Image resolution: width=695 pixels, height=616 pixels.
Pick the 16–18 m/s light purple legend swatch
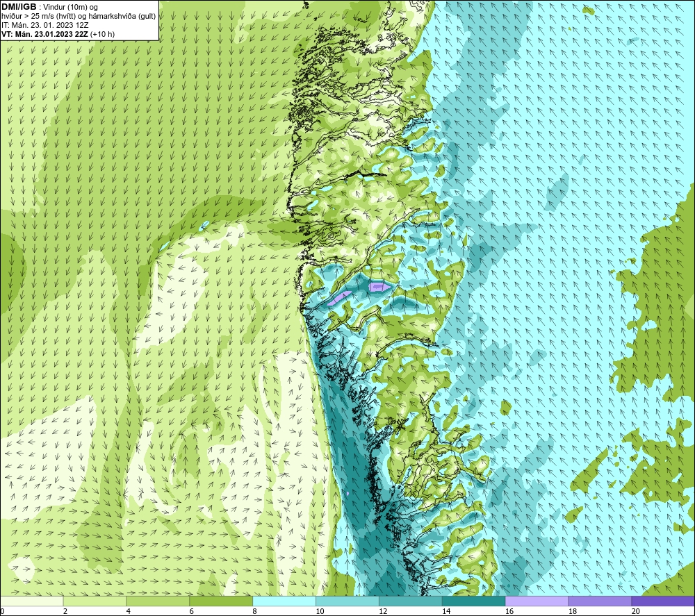tap(537, 601)
